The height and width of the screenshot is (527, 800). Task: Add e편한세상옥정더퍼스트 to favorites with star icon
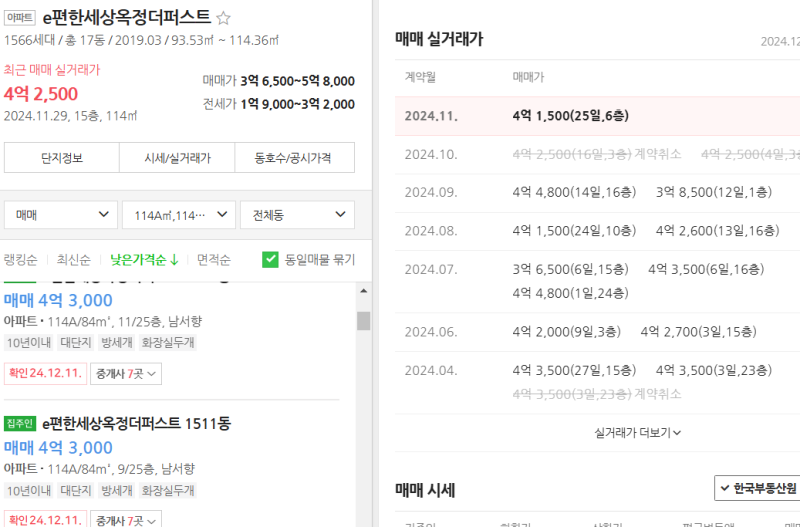[x=223, y=19]
